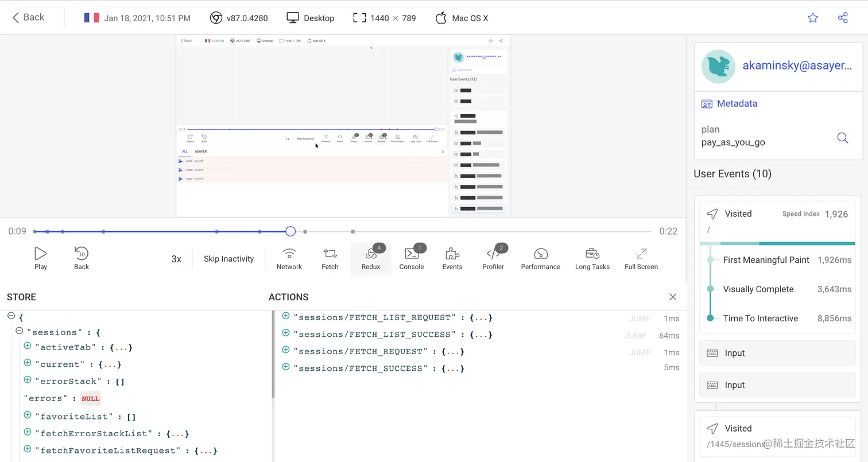Click the Visually Complete metric
This screenshot has height=462, width=868.
pyautogui.click(x=787, y=289)
